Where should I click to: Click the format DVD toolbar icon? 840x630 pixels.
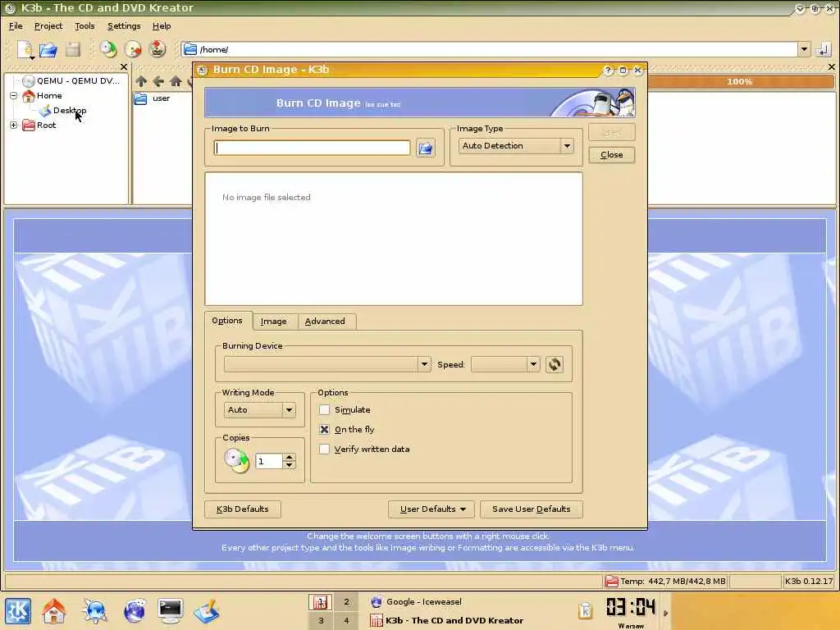[157, 49]
